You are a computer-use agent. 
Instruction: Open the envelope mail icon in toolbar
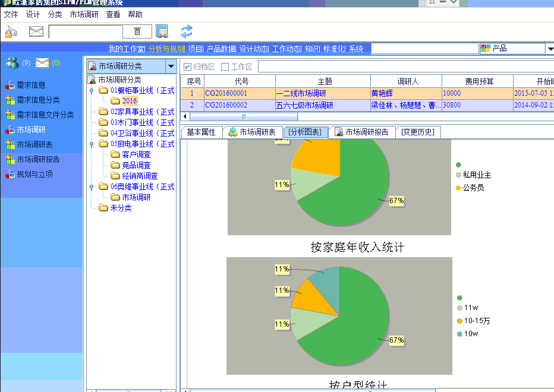pyautogui.click(x=36, y=31)
